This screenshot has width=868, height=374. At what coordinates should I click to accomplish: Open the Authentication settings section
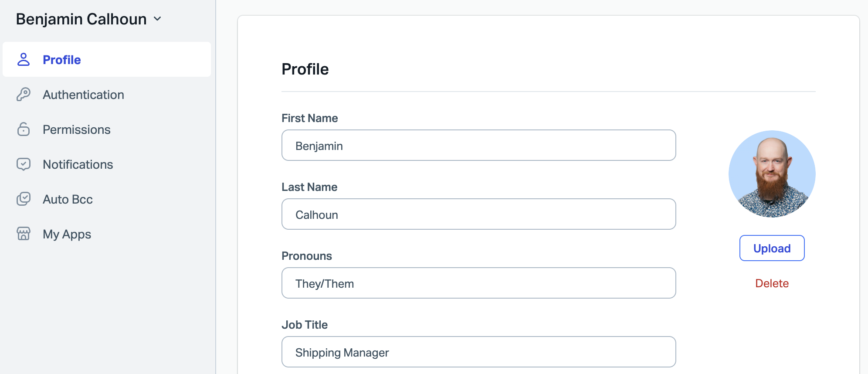coord(83,95)
